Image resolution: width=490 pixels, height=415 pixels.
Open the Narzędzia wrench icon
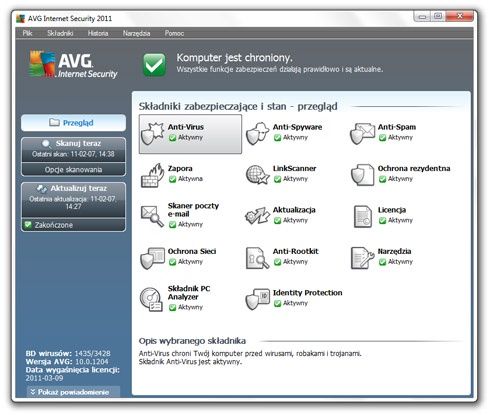[x=362, y=258]
